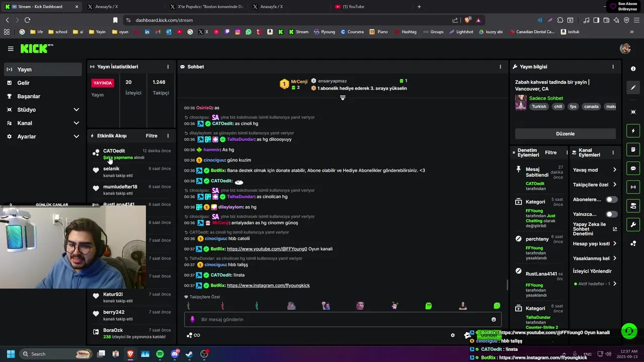The width and height of the screenshot is (644, 362).
Task: Click perchteny in Denetim Eylemleri
Action: (x=537, y=239)
